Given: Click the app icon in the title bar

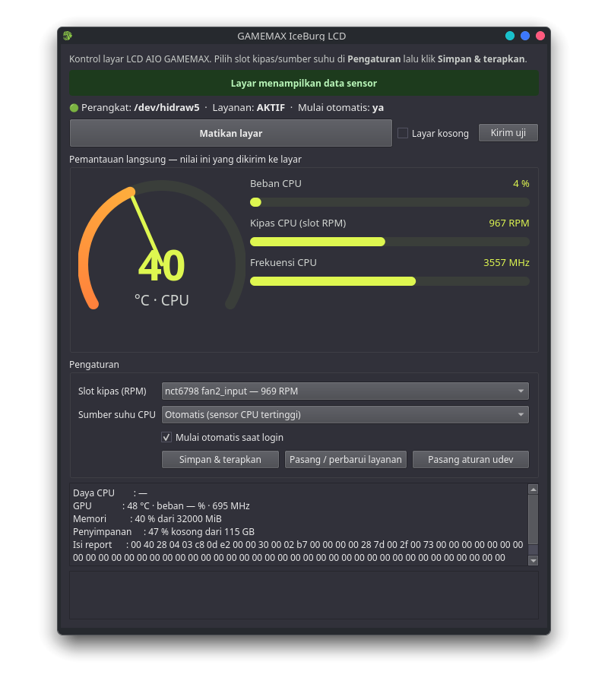Looking at the screenshot, I should [x=68, y=36].
